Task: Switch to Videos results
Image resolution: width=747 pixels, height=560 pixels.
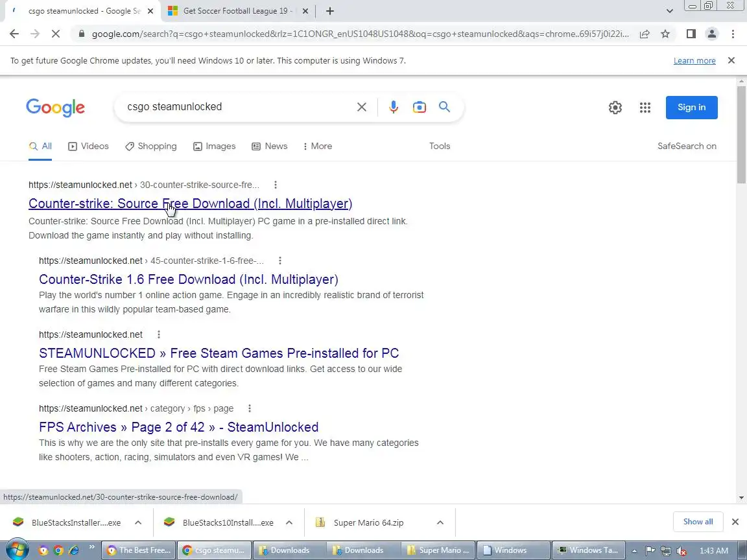Action: (88, 146)
